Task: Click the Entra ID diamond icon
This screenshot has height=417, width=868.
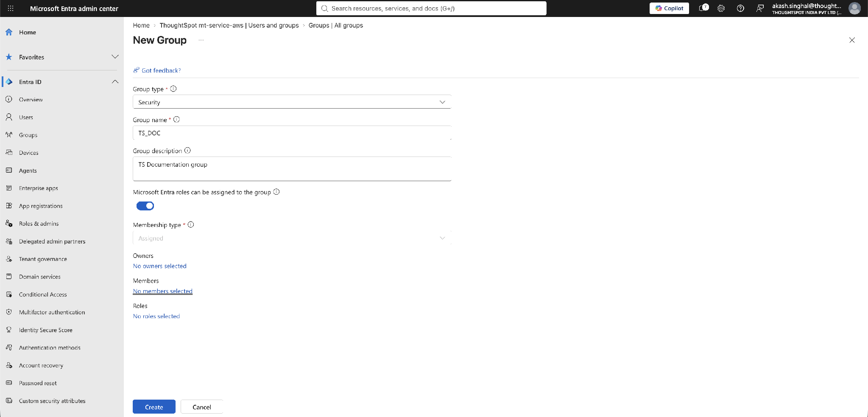Action: coord(9,81)
